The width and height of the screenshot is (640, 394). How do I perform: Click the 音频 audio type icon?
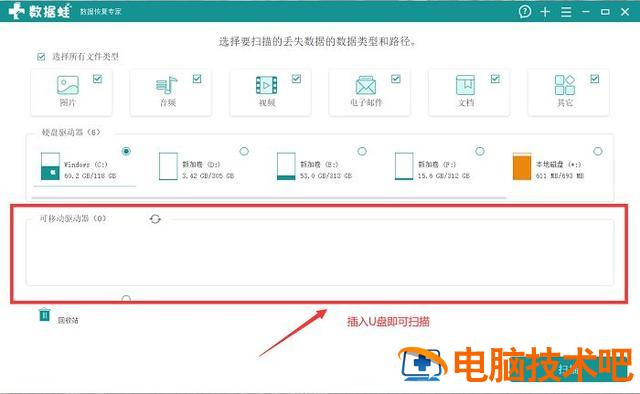coord(167,85)
